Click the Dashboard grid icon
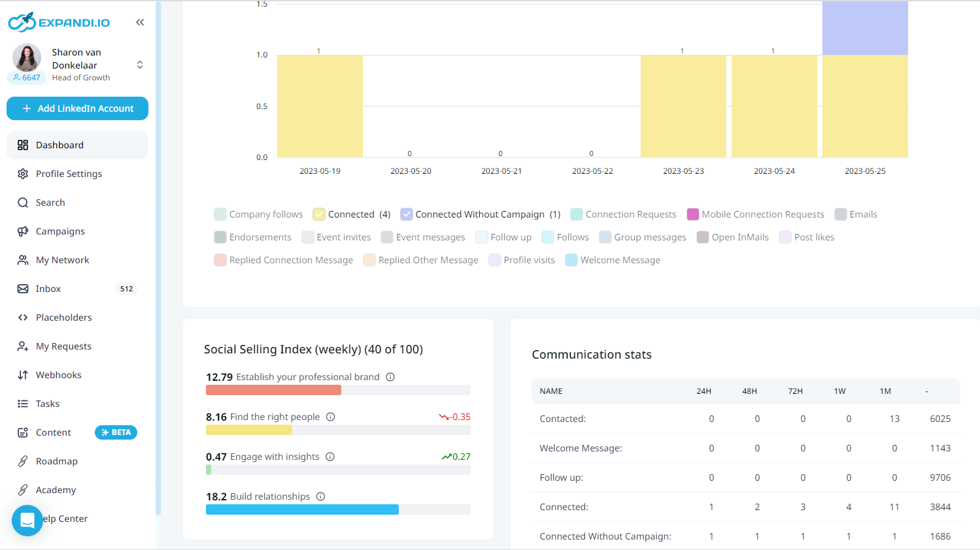Screen dimensions: 980x550 pos(23,145)
